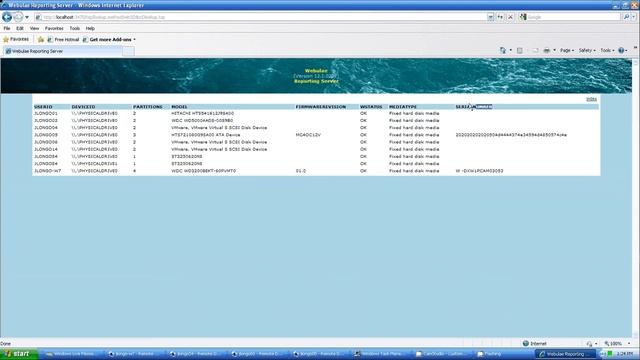Click the MEDIATYPE column header
The width and height of the screenshot is (640, 360).
[403, 107]
